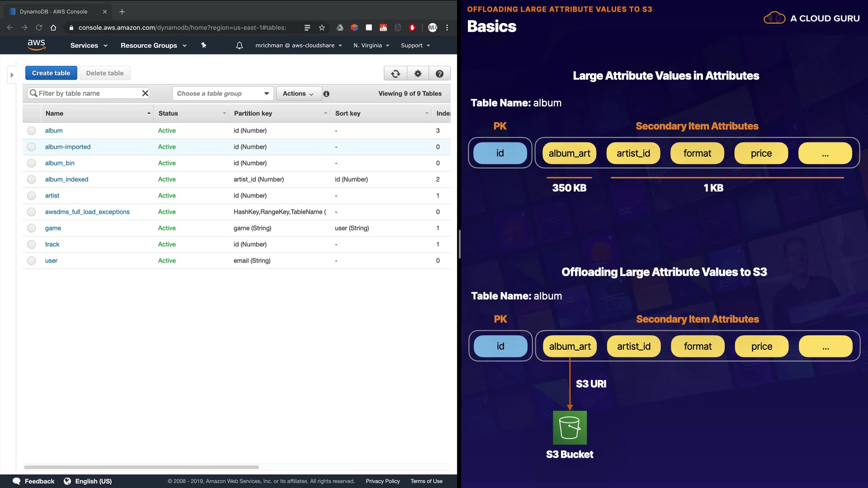The image size is (868, 488).
Task: Select the album table radio button
Action: [x=31, y=131]
